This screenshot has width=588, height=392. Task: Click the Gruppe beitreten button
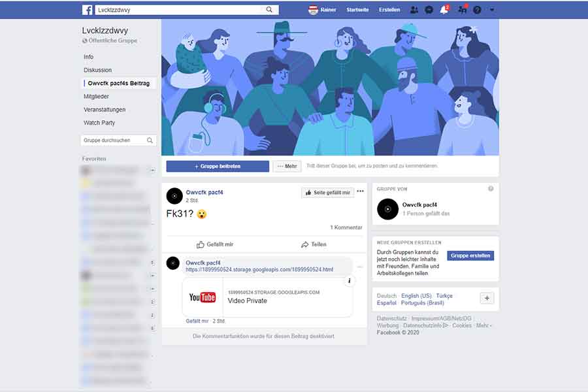coord(218,166)
